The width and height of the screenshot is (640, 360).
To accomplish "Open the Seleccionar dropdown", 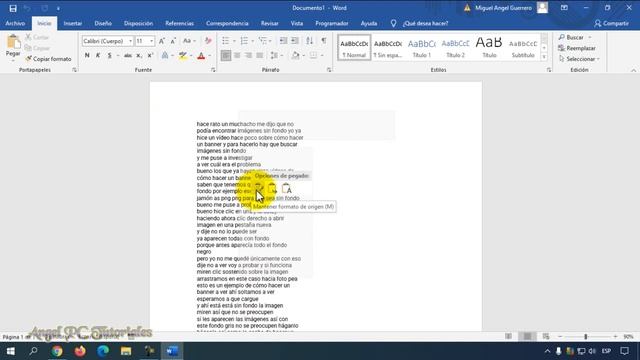I will [x=579, y=59].
